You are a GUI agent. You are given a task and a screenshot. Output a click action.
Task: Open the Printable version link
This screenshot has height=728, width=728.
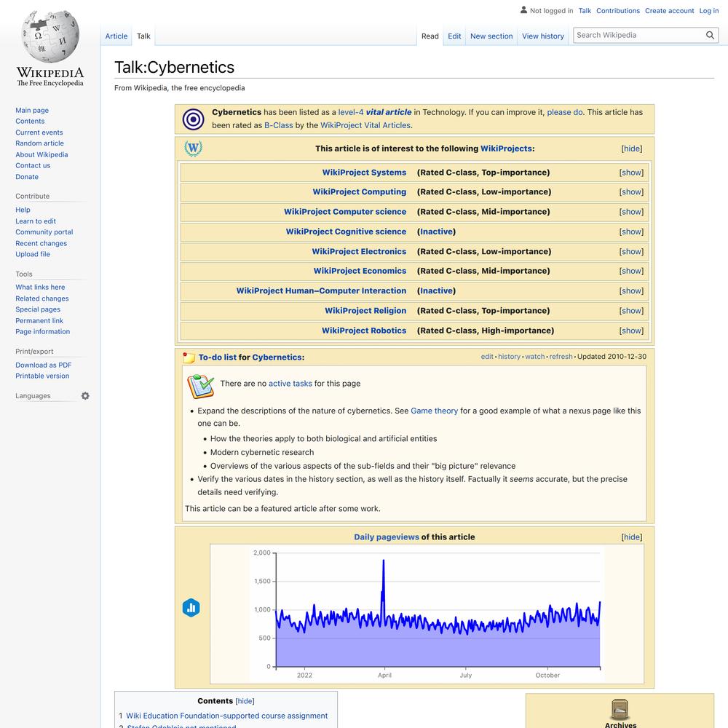tap(42, 376)
